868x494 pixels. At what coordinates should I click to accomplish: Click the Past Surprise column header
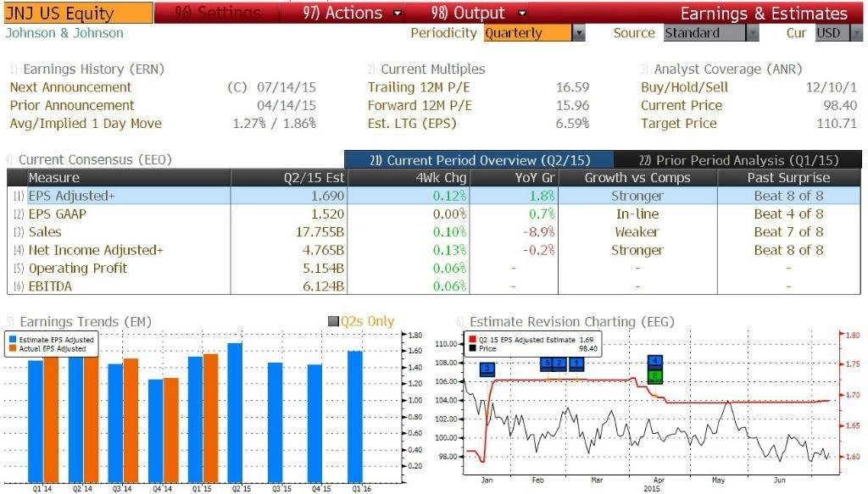point(789,178)
